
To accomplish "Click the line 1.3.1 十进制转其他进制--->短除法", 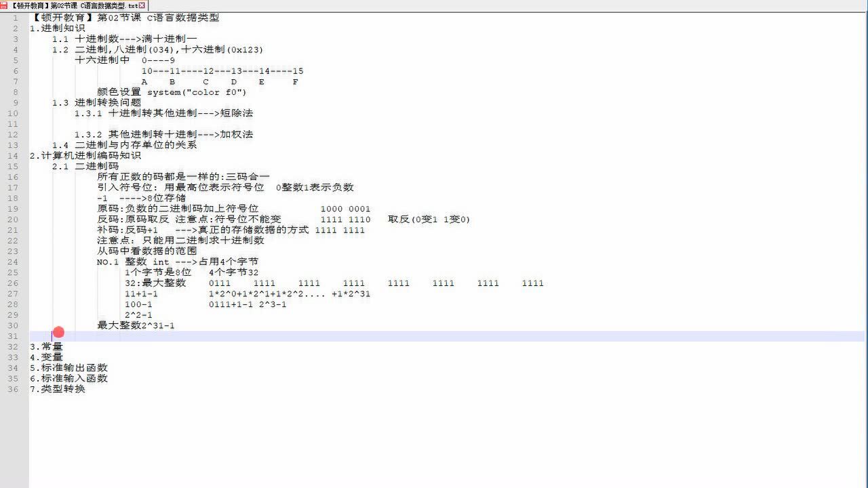I will coord(163,113).
